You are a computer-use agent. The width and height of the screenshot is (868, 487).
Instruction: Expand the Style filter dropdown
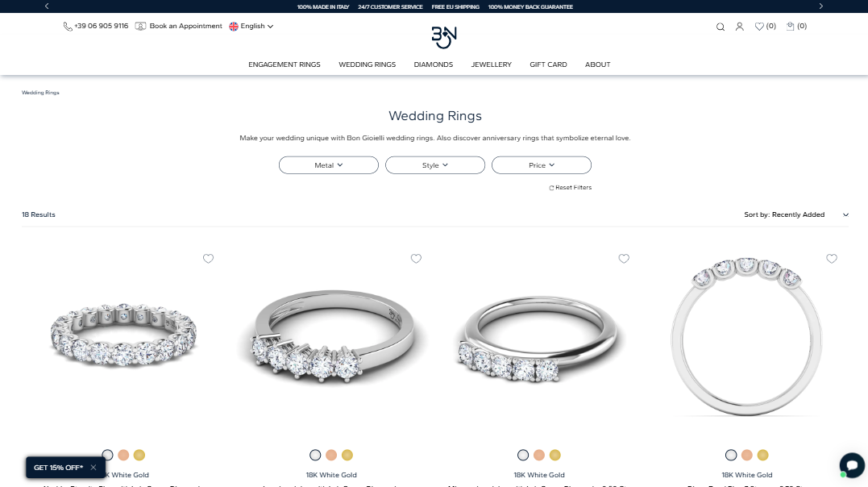[x=435, y=165]
